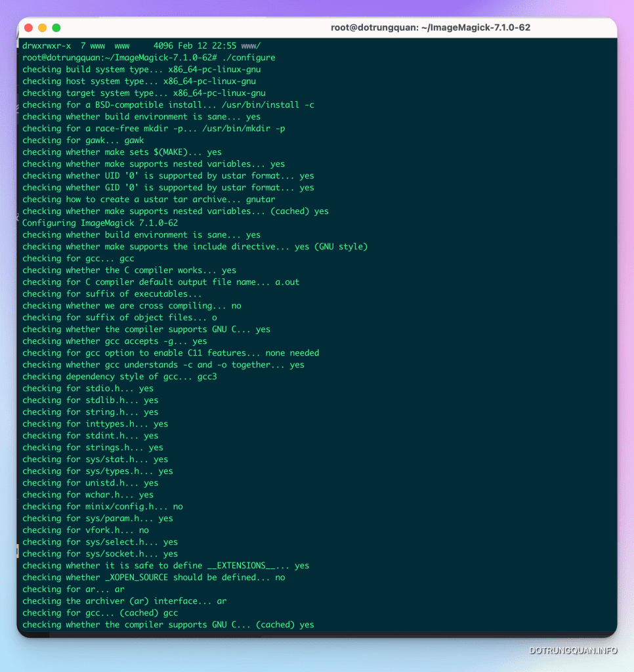Image resolution: width=634 pixels, height=672 pixels.
Task: Click 'checking for minix/config.h... no' line
Action: point(102,507)
